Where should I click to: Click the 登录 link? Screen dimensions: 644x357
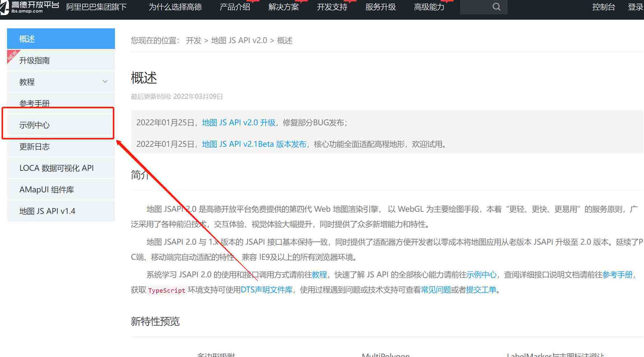pyautogui.click(x=635, y=7)
